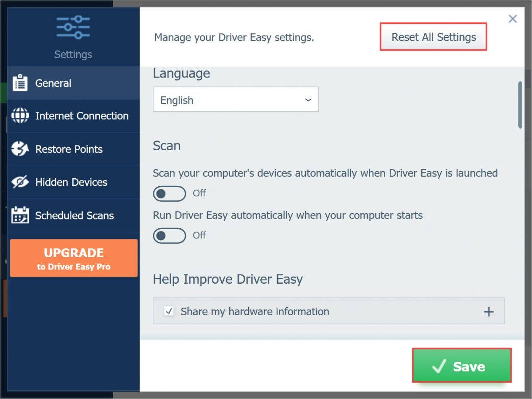Screen dimensions: 532x399
Task: Click the General clipboard icon
Action: (20, 83)
